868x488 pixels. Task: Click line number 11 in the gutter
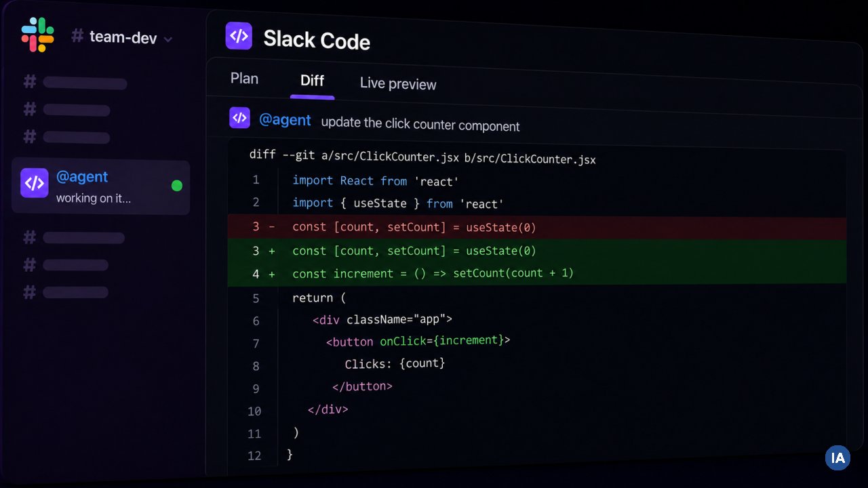coord(254,434)
